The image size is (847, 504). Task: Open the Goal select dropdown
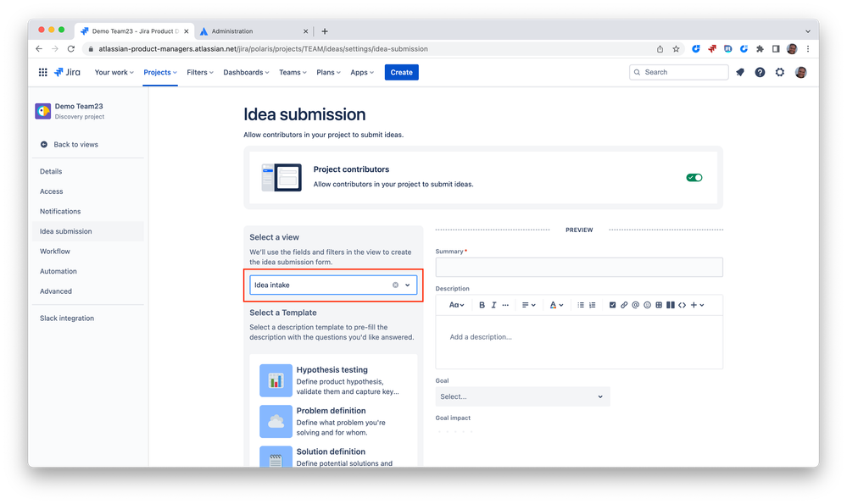pos(522,396)
